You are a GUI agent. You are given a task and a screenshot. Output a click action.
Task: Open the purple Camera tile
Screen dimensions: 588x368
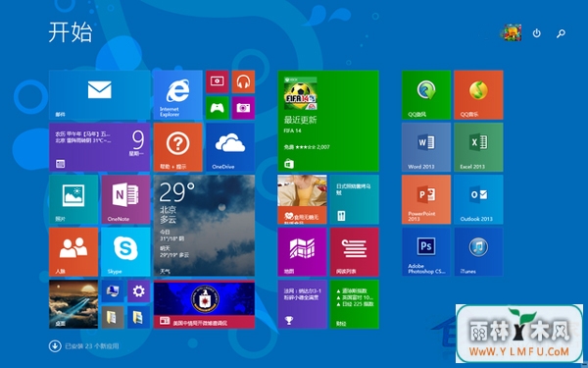pyautogui.click(x=243, y=108)
